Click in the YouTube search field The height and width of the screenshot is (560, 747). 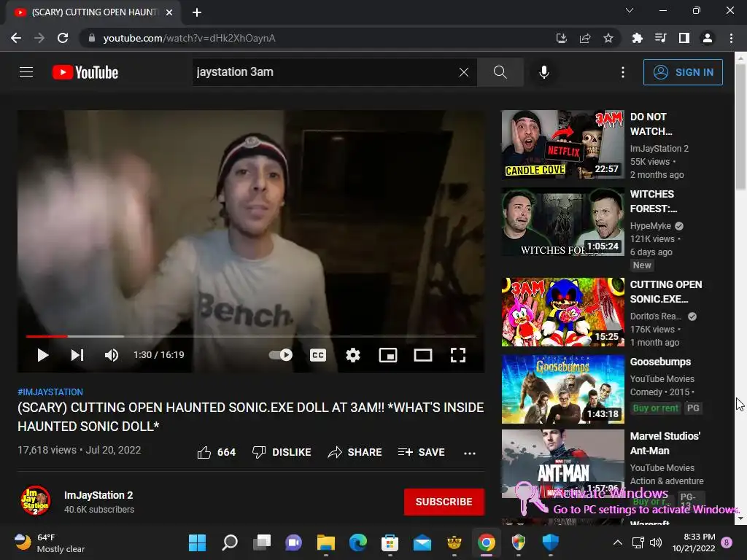click(x=325, y=72)
